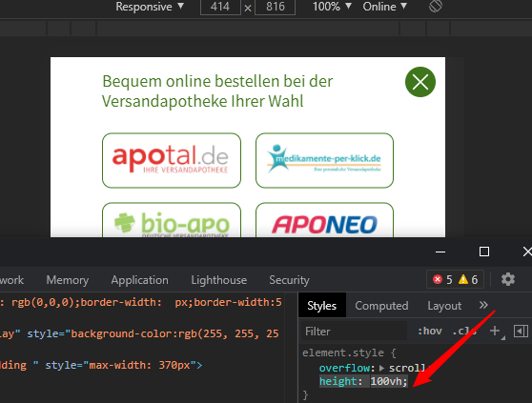This screenshot has height=403, width=532.
Task: Close the pharmacy popup with green X
Action: tap(420, 82)
